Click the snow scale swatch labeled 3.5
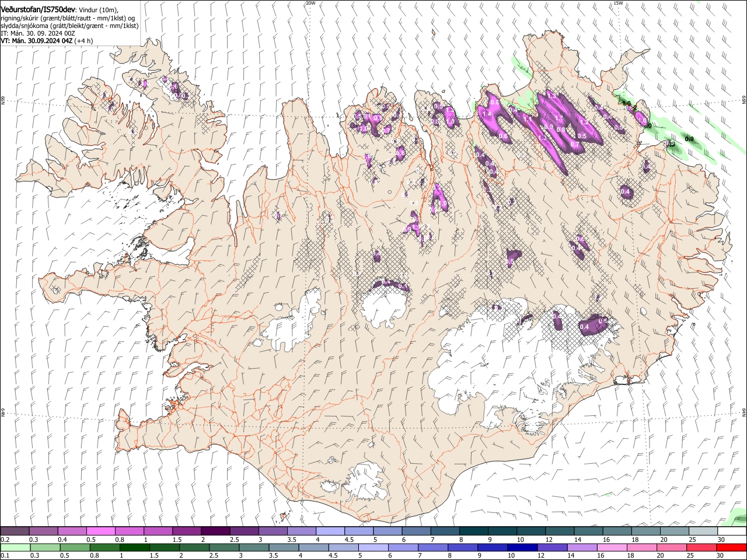Screen dimensions: 747x560 coord(301,531)
